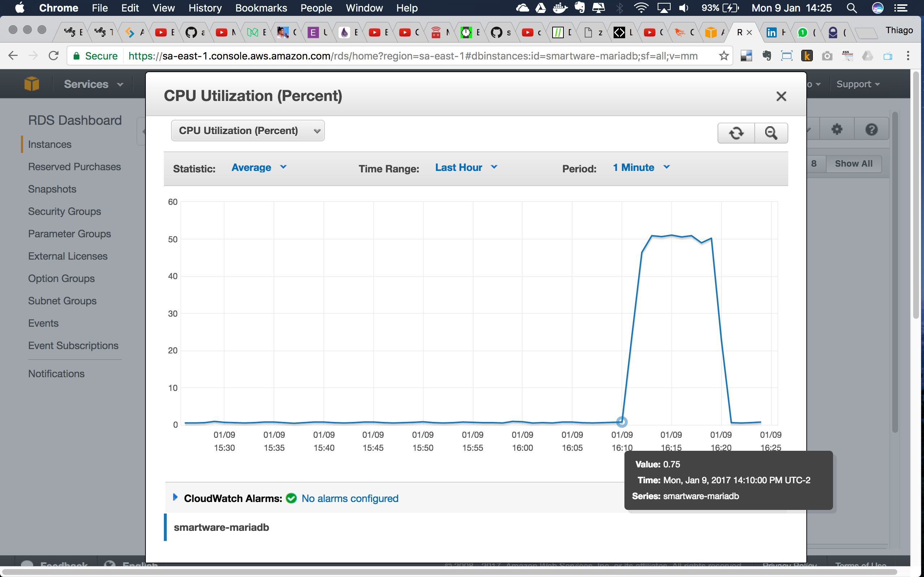The width and height of the screenshot is (924, 577).
Task: Bookmark this page with the star icon
Action: click(x=724, y=56)
